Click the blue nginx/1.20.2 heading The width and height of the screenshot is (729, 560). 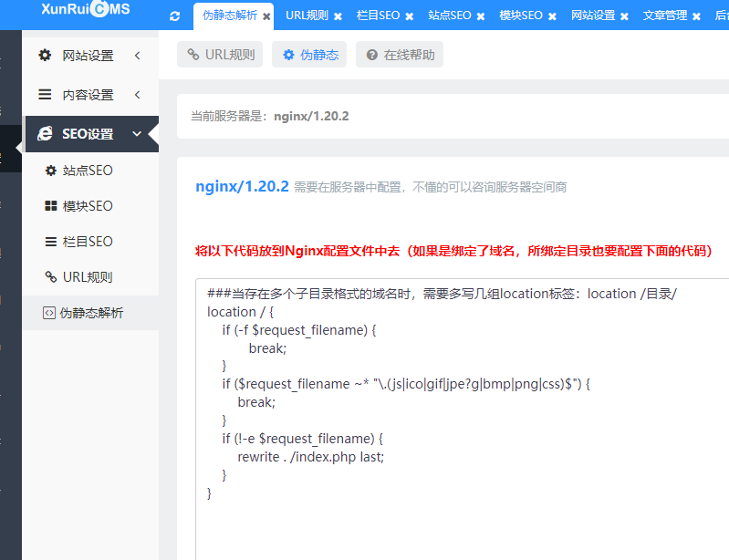(x=242, y=186)
